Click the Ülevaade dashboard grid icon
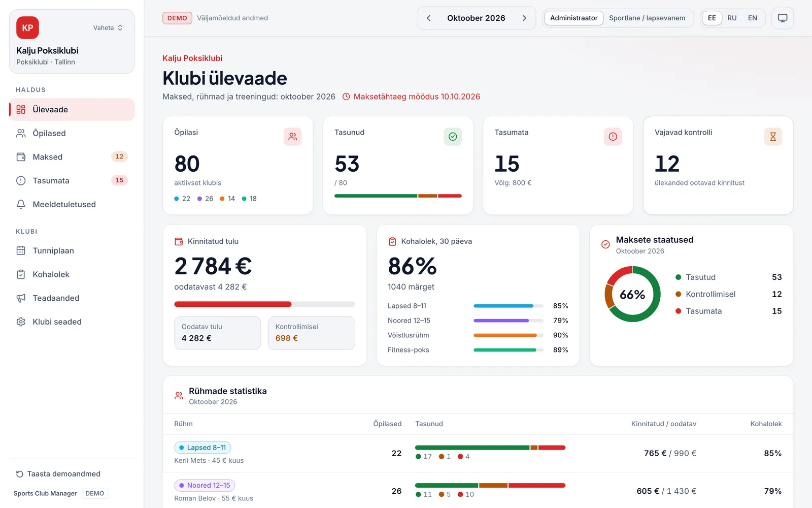The width and height of the screenshot is (812, 508). [21, 110]
